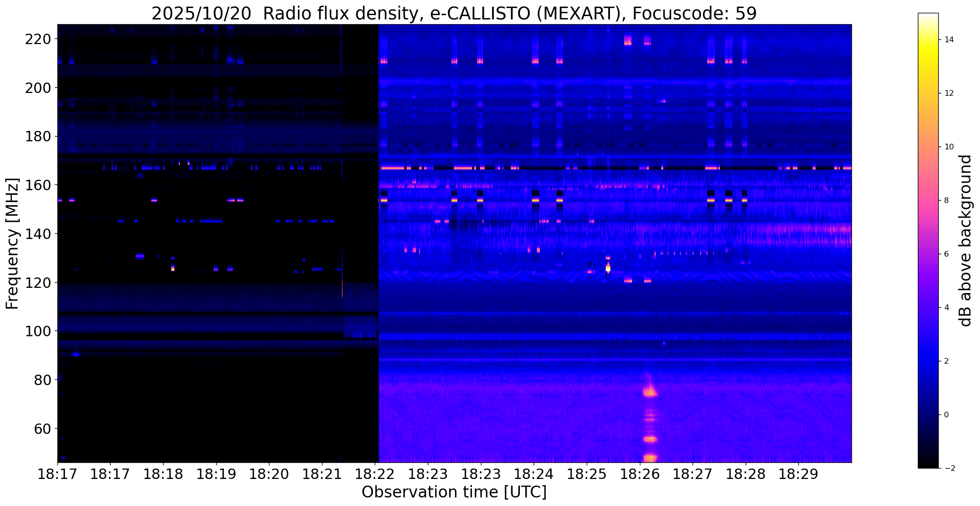Click the colorbar tick label 12
This screenshot has height=506, width=980.
coord(949,93)
